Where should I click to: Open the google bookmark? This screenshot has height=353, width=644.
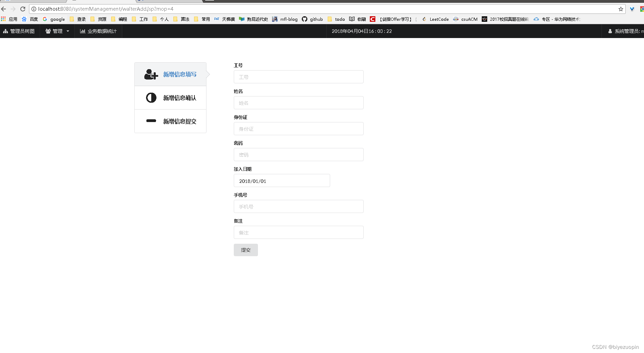coord(54,19)
